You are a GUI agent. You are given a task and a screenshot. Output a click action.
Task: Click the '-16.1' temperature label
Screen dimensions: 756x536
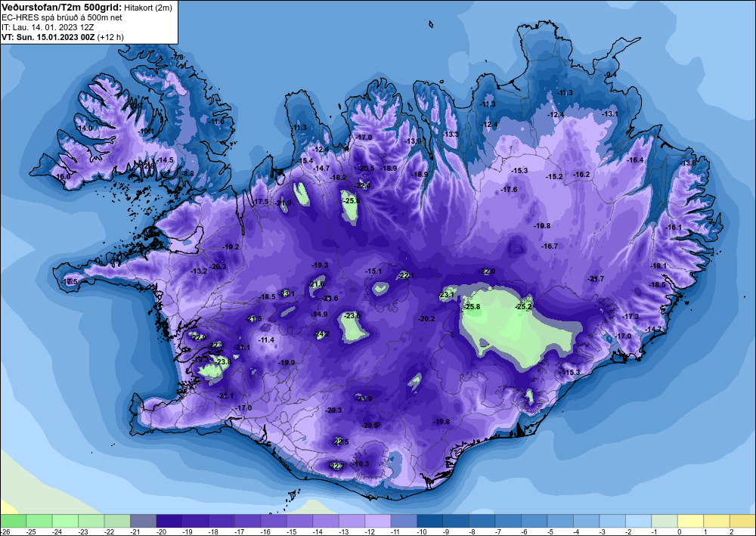pyautogui.click(x=674, y=228)
